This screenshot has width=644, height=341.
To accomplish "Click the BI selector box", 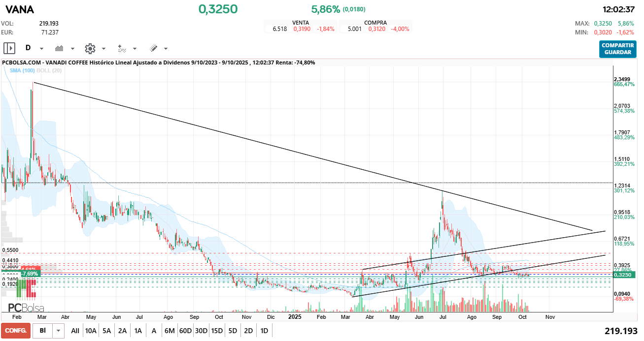I will (43, 331).
